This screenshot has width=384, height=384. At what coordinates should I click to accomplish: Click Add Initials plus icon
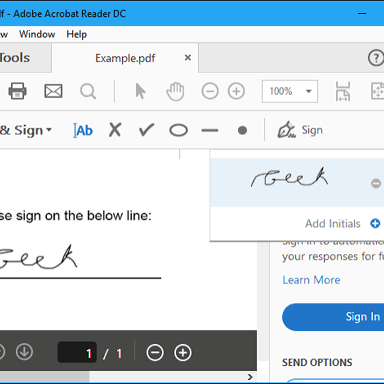click(375, 223)
